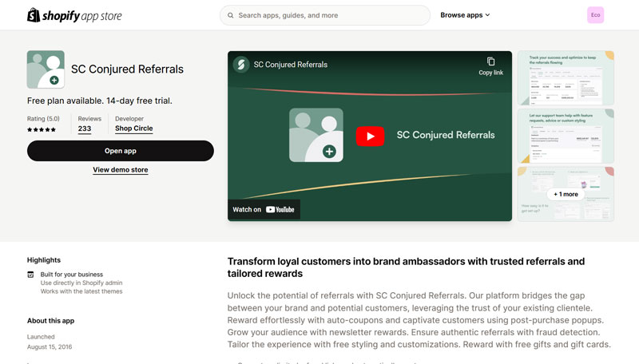Click the 'Transform loyal customers' headline
The height and width of the screenshot is (364, 639).
406,267
